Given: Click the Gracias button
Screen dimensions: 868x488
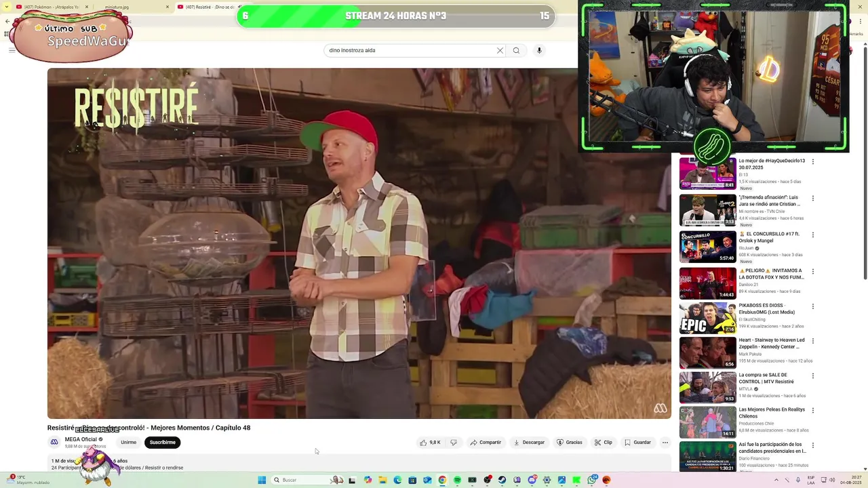Looking at the screenshot, I should pyautogui.click(x=570, y=443).
